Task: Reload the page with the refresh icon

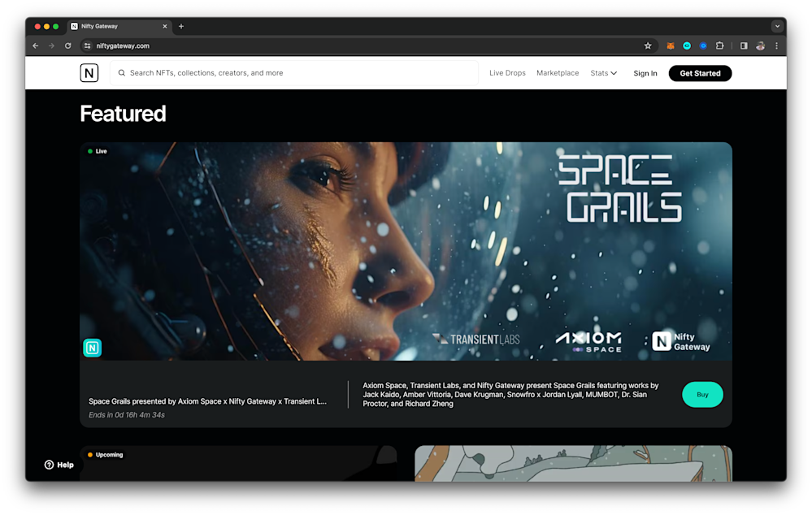Action: coord(67,46)
